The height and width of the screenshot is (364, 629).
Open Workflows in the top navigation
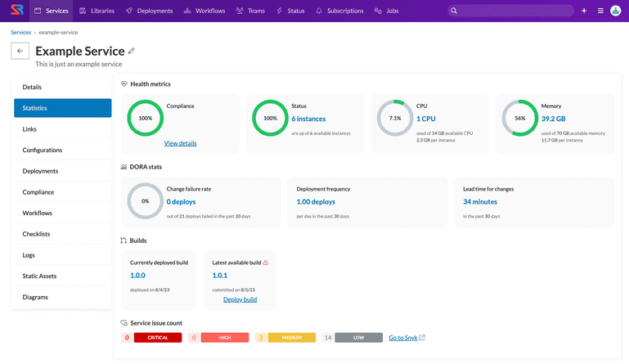tap(204, 11)
